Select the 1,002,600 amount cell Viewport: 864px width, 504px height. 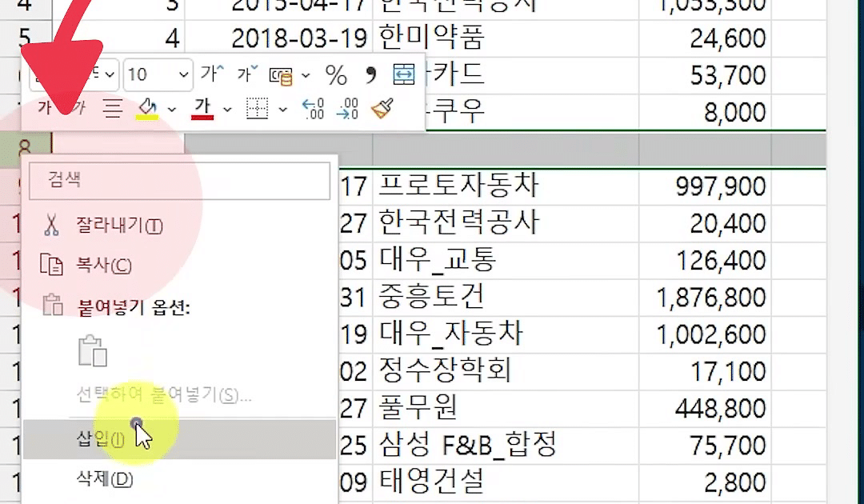(705, 334)
